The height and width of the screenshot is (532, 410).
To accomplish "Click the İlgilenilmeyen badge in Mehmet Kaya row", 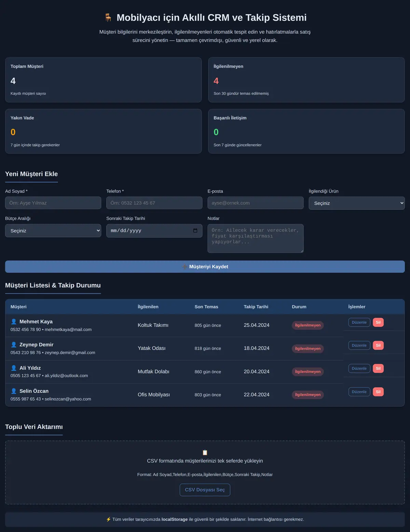I will (x=308, y=325).
